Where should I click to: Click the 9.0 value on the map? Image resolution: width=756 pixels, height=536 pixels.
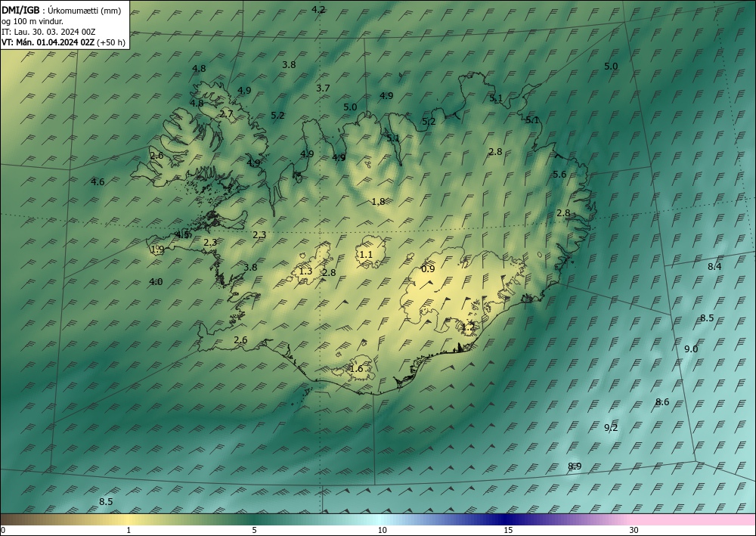691,349
